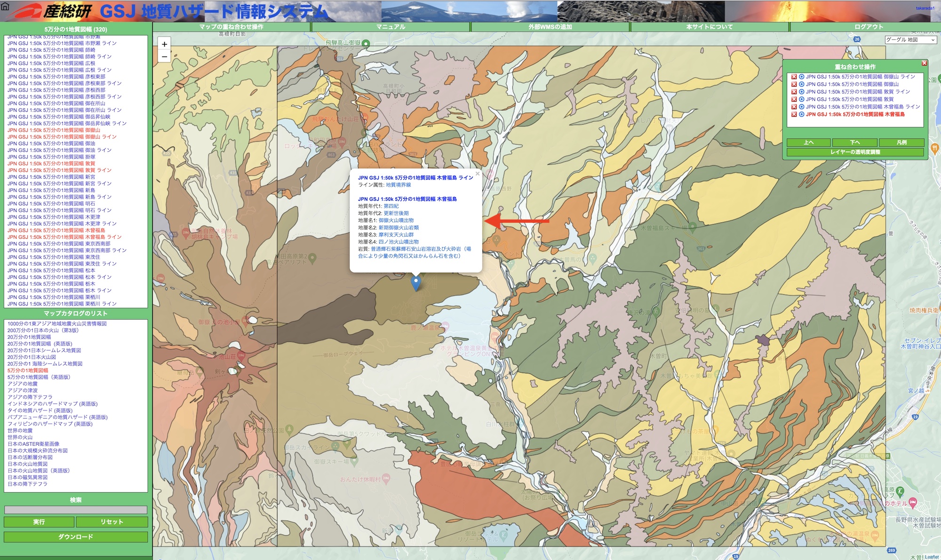Toggle visibility of red 木曽福島 overlay

pyautogui.click(x=801, y=114)
